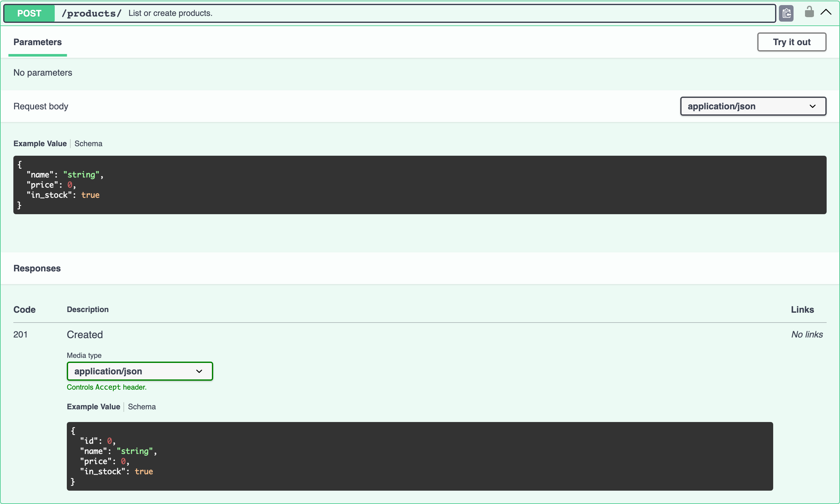Switch to the request body Schema tab
Screen dimensions: 840x504
tap(88, 144)
